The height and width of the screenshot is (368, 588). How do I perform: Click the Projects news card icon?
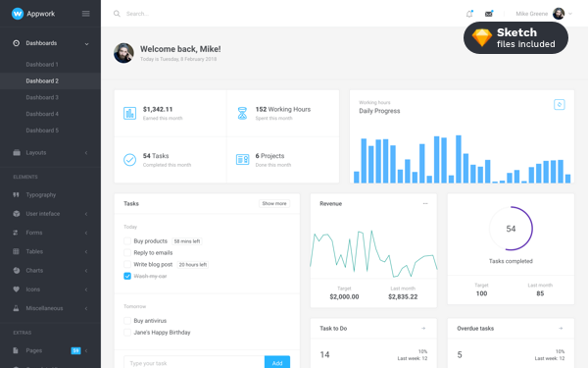coord(242,160)
